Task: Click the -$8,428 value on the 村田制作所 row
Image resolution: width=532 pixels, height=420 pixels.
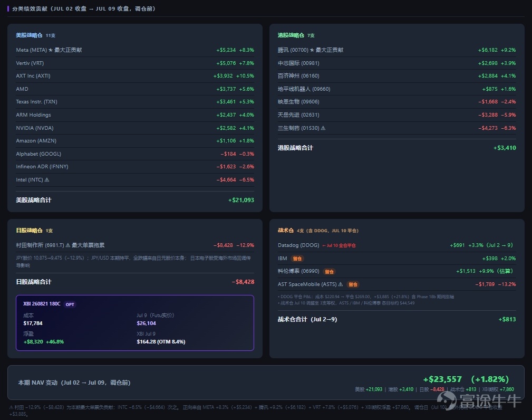Action: [223, 245]
